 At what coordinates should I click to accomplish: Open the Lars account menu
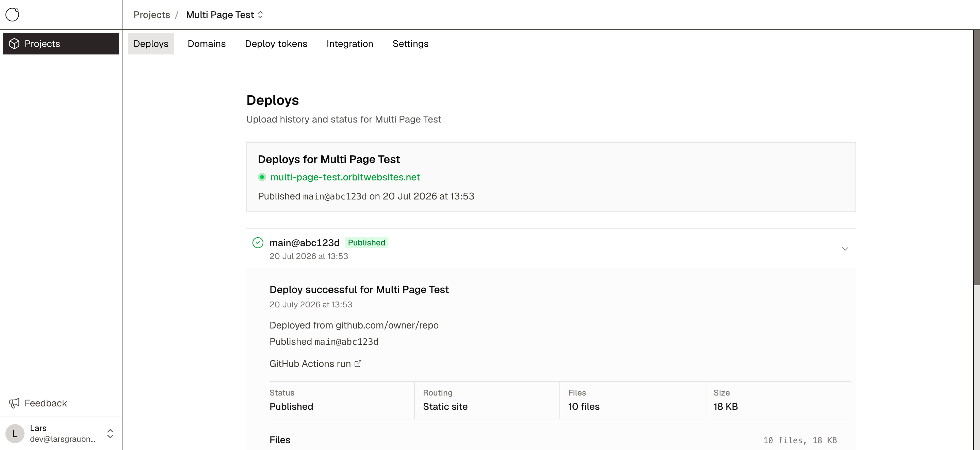point(61,433)
